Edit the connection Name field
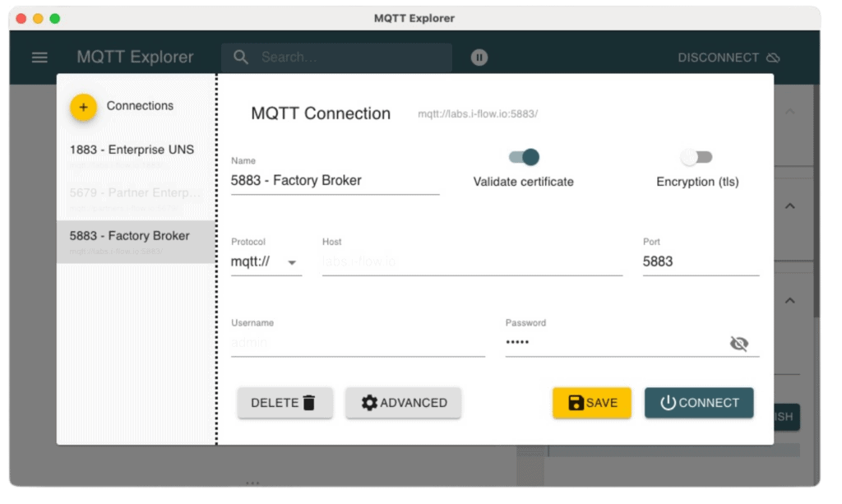This screenshot has height=504, width=842. (335, 181)
